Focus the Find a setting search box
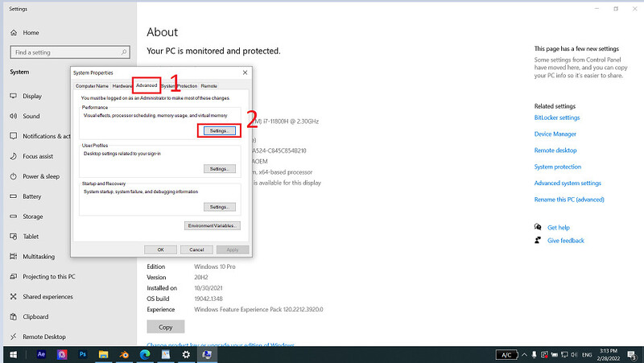The width and height of the screenshot is (644, 363). pyautogui.click(x=70, y=52)
